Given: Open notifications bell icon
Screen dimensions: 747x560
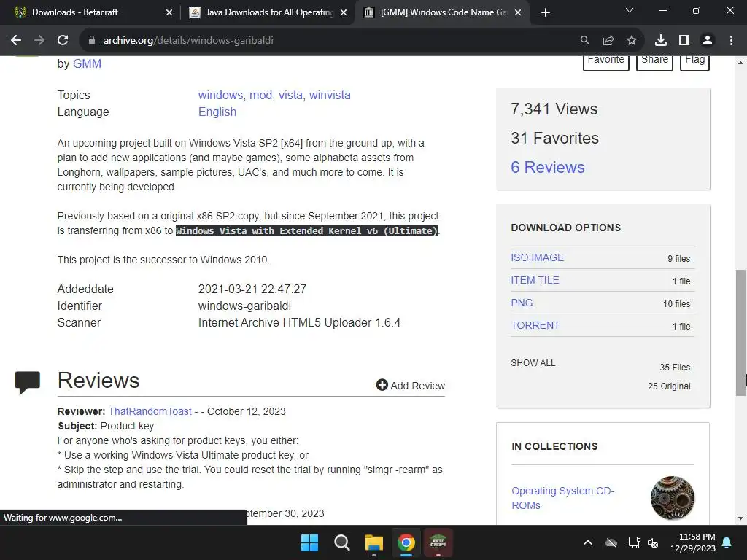Looking at the screenshot, I should [x=727, y=542].
